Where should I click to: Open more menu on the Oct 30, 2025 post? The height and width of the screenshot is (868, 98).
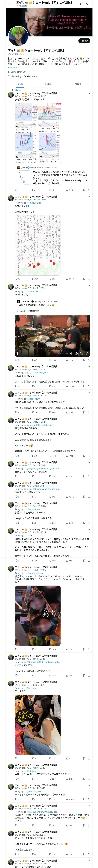pos(89,197)
